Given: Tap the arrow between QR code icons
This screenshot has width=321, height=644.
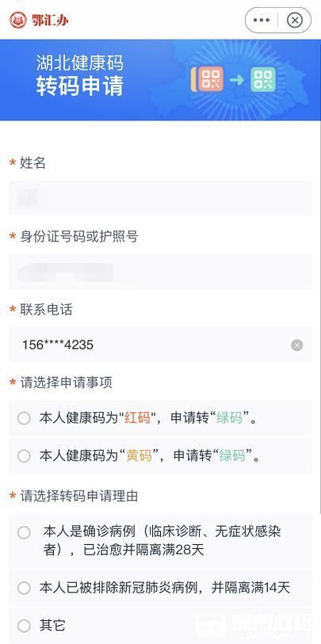Looking at the screenshot, I should tap(237, 79).
